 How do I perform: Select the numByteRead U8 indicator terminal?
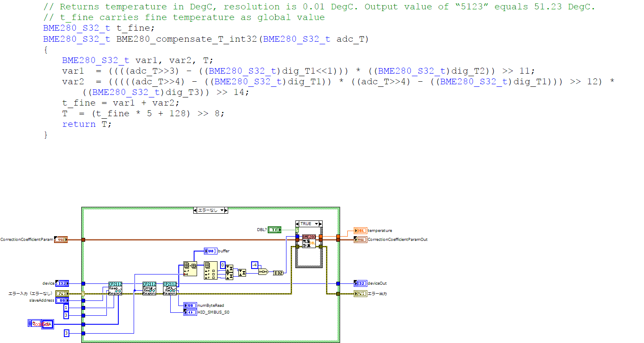point(190,306)
